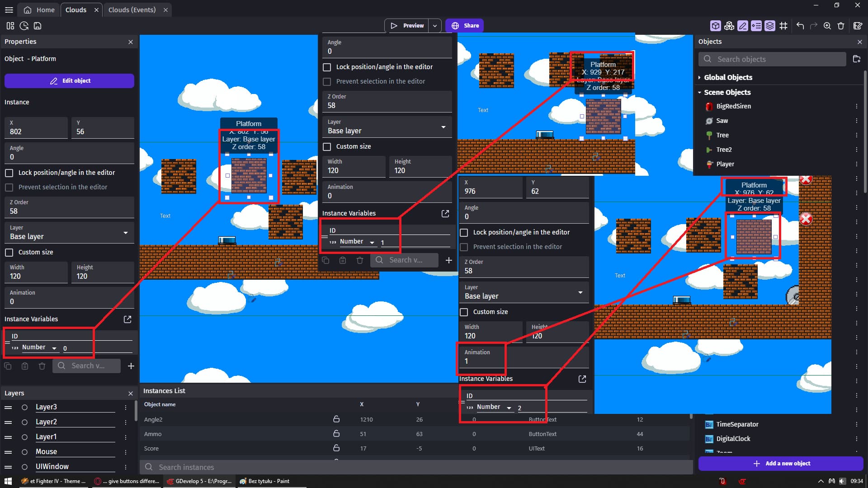Open the version history icon
868x488 pixels.
tap(24, 26)
